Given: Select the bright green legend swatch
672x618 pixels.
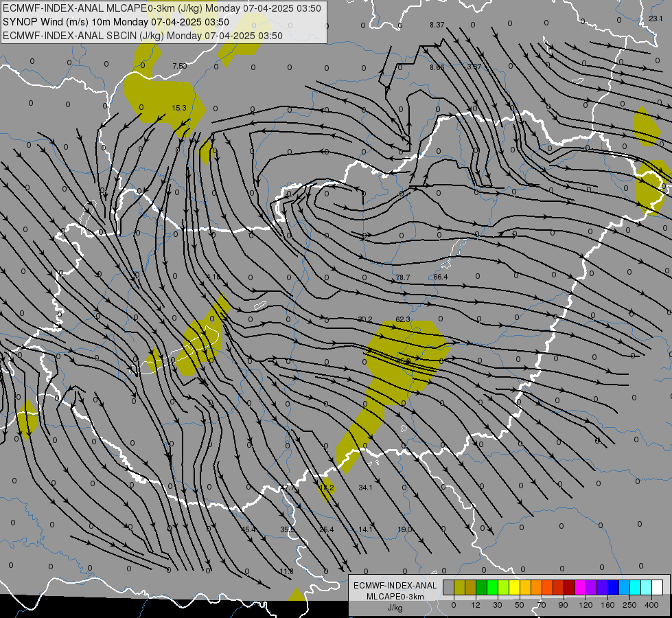Looking at the screenshot, I should click(492, 587).
